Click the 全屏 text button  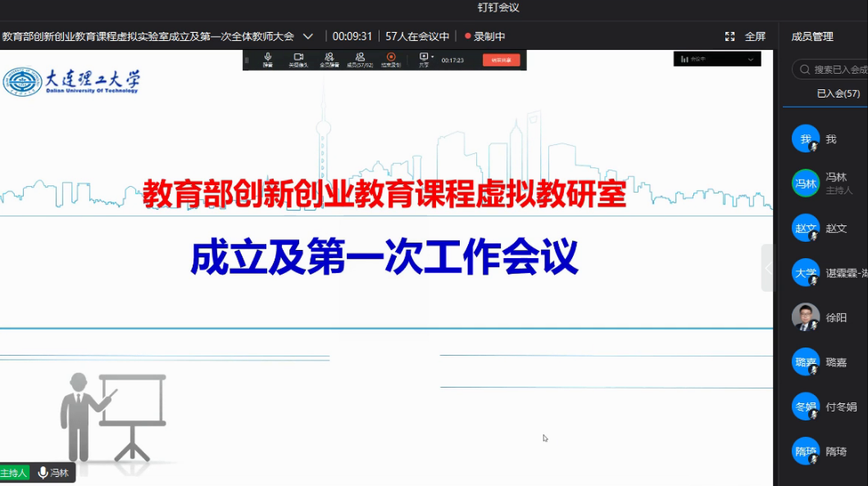[x=754, y=37]
